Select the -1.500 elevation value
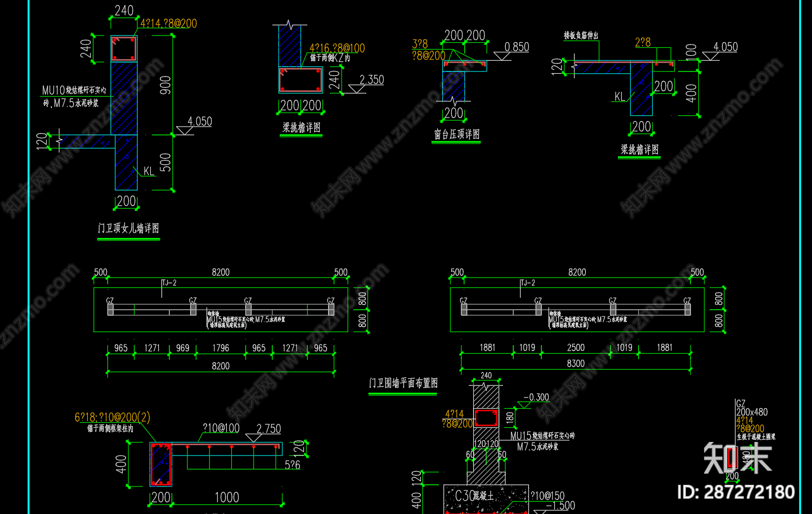 560,506
